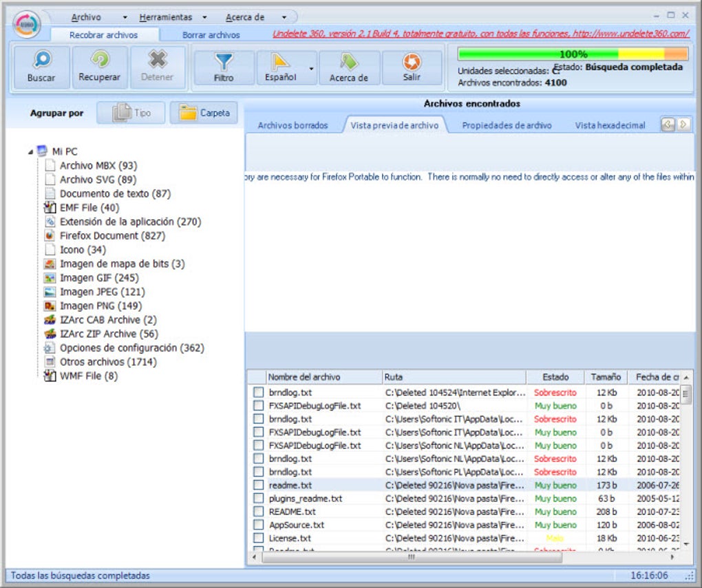Click the Detener stop icon
The height and width of the screenshot is (588, 702).
[x=157, y=59]
